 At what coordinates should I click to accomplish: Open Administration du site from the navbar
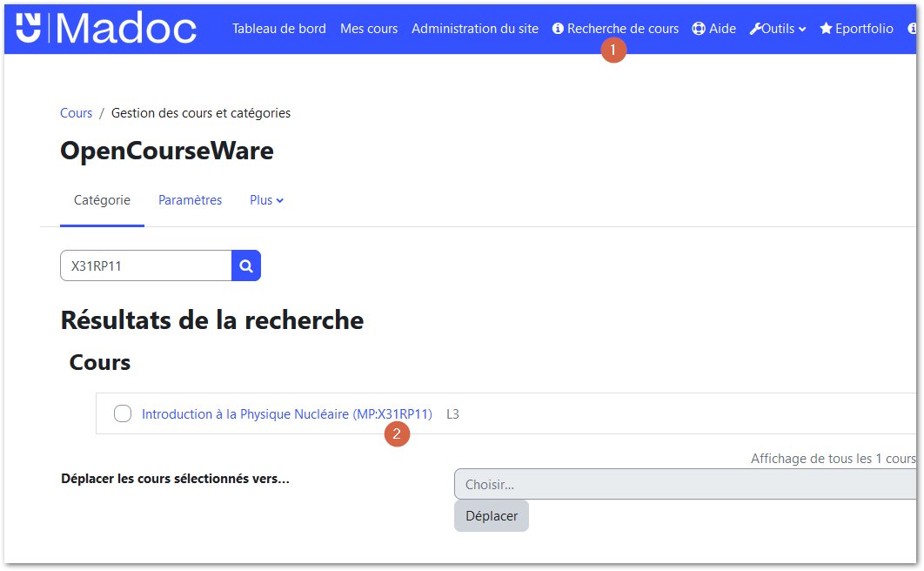coord(475,28)
